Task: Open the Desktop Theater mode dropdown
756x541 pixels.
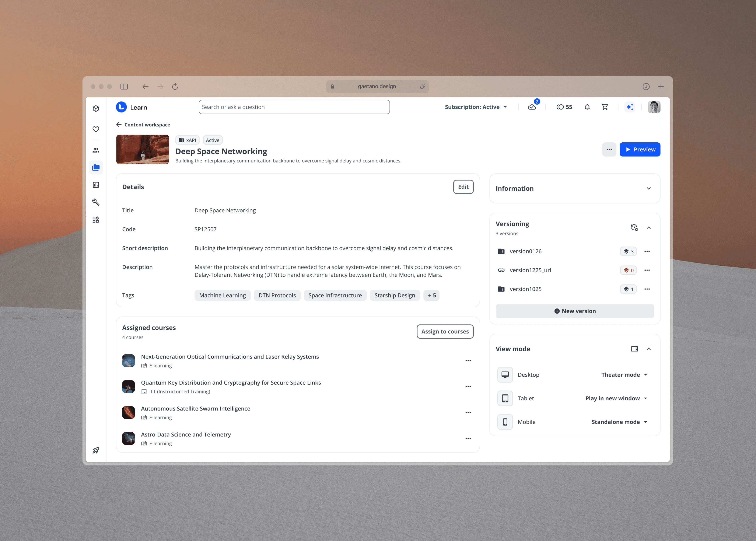Action: coord(624,375)
